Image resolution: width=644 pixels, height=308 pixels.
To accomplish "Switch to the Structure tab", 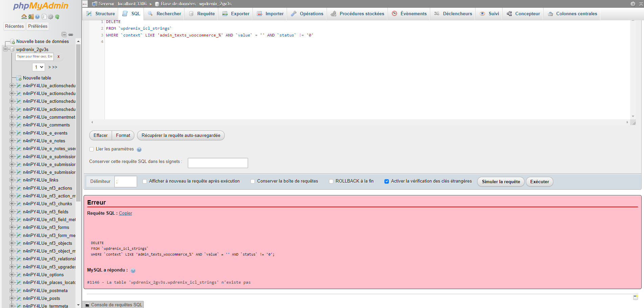I will point(101,14).
